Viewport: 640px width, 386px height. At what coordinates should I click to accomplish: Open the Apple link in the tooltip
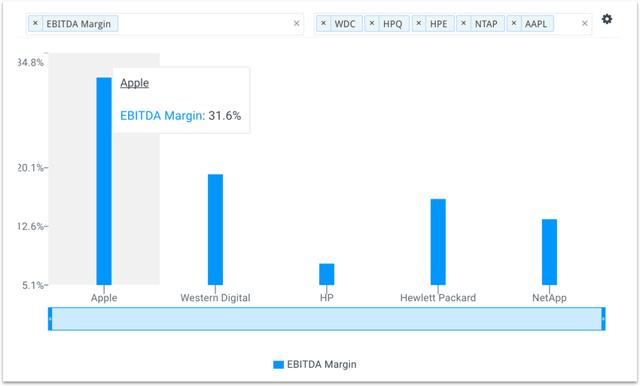pyautogui.click(x=134, y=83)
